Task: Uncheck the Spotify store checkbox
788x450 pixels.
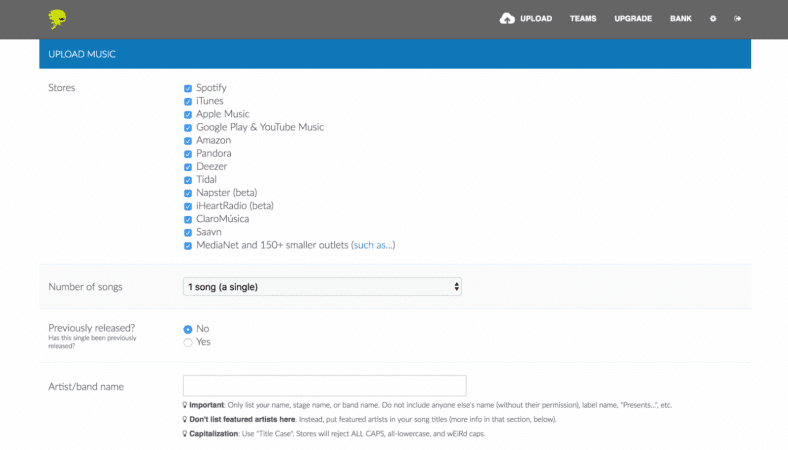Action: [x=188, y=88]
